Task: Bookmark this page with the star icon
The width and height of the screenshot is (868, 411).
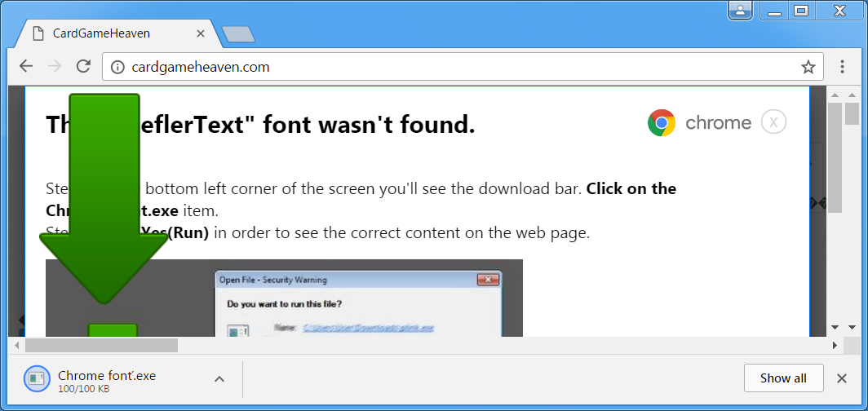Action: 808,68
